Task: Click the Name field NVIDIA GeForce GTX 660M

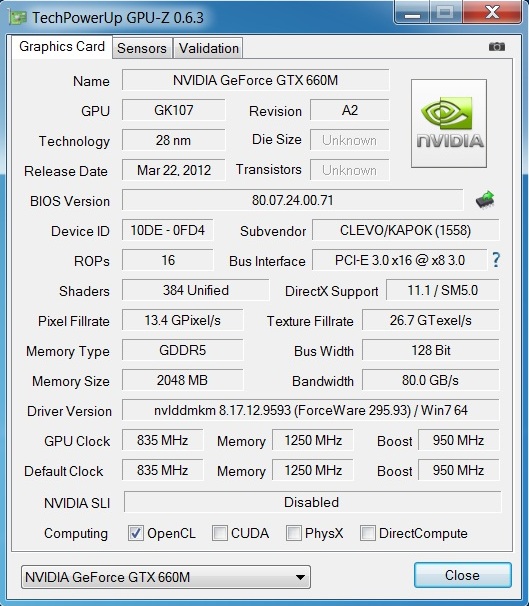Action: point(255,80)
